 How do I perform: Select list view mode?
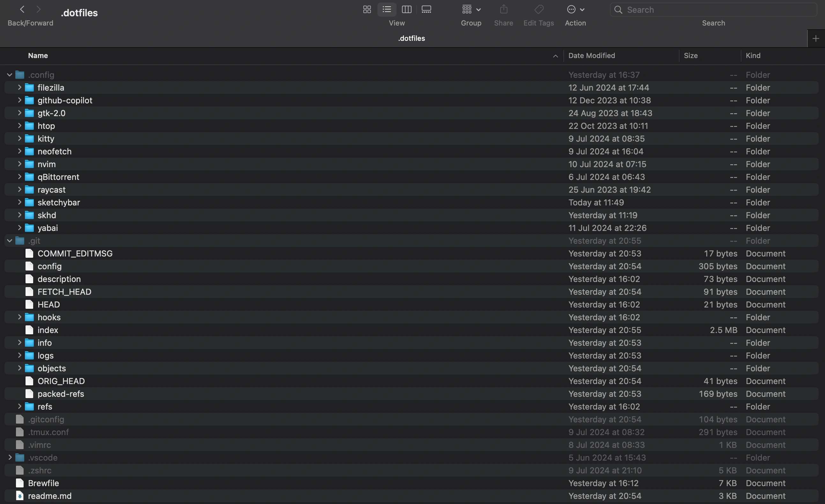387,9
